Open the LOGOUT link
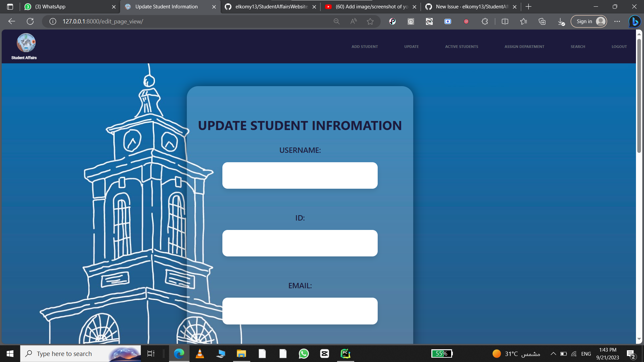Screen dimensions: 644x362 coord(619,47)
